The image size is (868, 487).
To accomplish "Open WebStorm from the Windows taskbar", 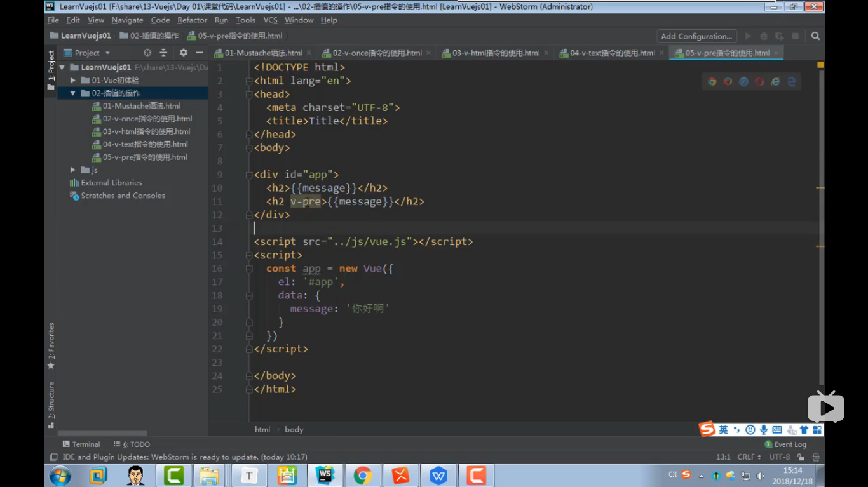I will [x=325, y=475].
